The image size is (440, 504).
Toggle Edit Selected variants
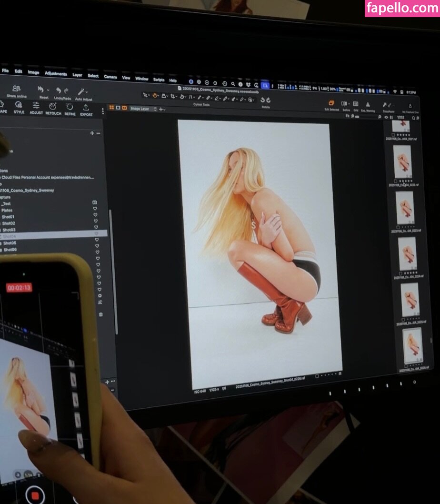331,103
